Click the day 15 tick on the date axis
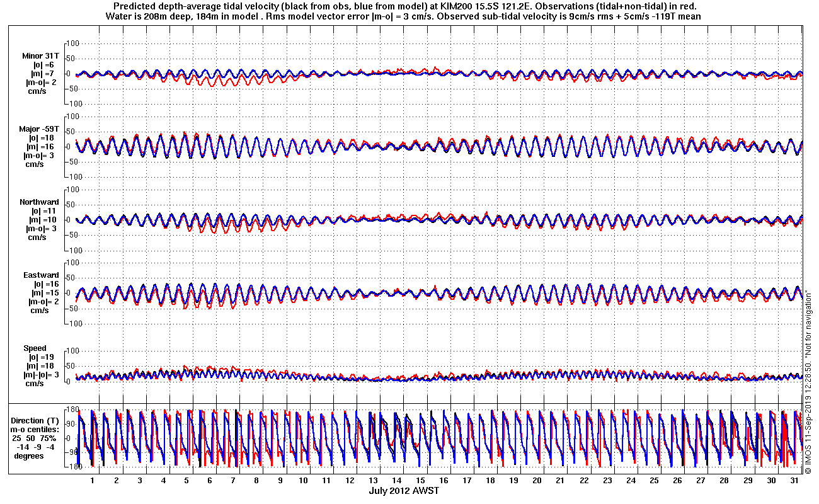 [x=420, y=480]
